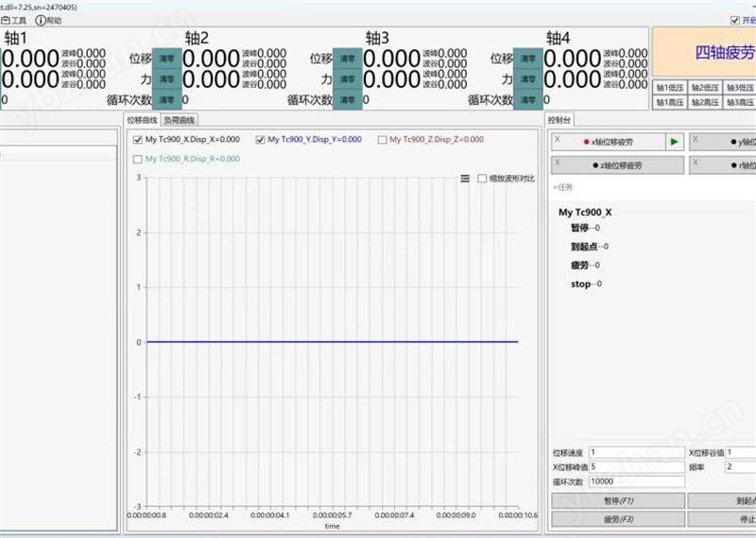Enable My Tc900_R.Disp_R curve checkbox
This screenshot has width=756, height=538.
point(138,159)
